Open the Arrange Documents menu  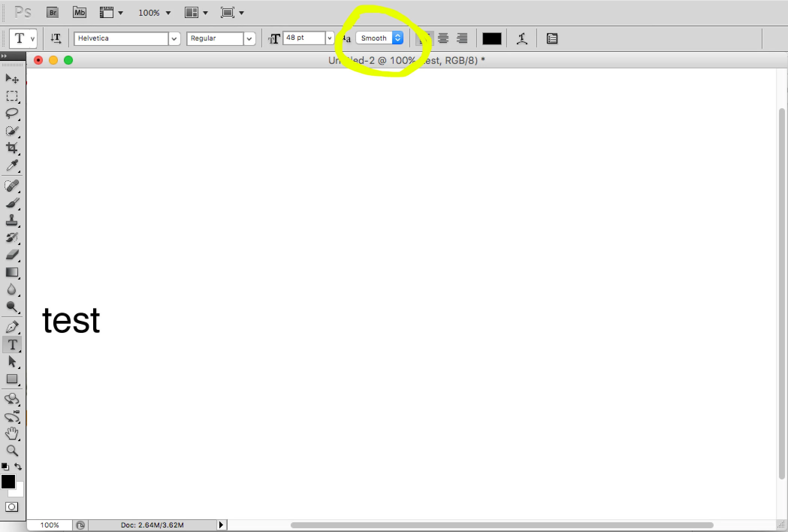point(196,13)
